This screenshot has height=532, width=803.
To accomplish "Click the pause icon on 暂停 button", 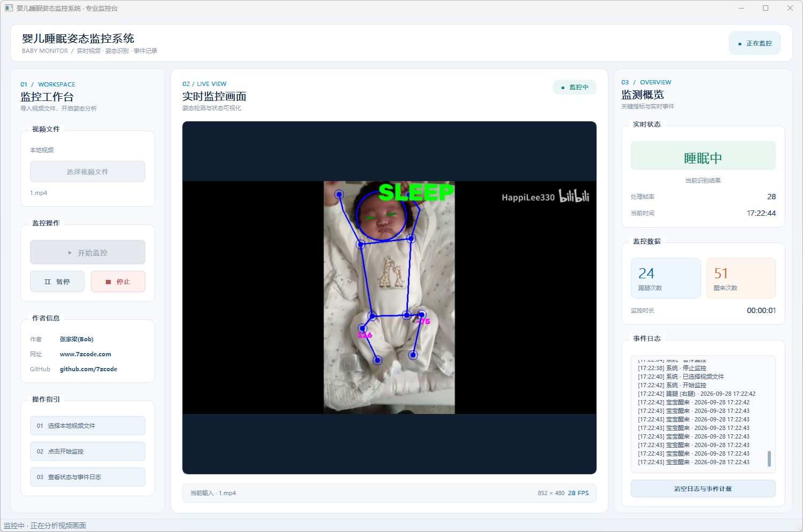I will (x=48, y=281).
